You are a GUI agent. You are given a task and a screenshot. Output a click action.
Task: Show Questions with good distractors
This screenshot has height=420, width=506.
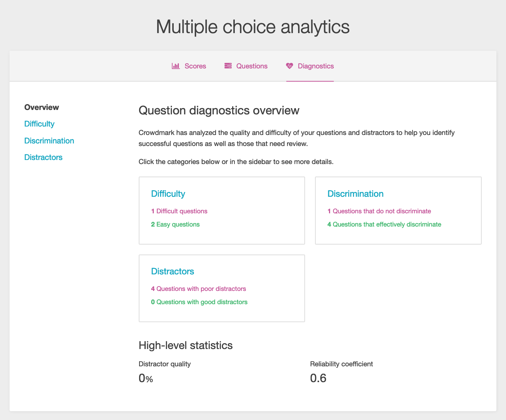(199, 302)
